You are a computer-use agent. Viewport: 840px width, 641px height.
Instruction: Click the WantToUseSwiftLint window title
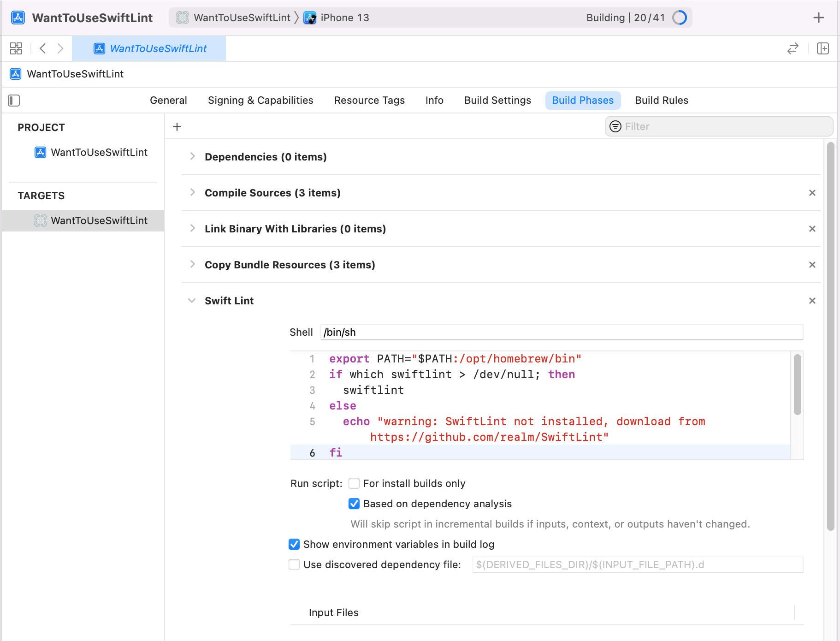pyautogui.click(x=92, y=18)
